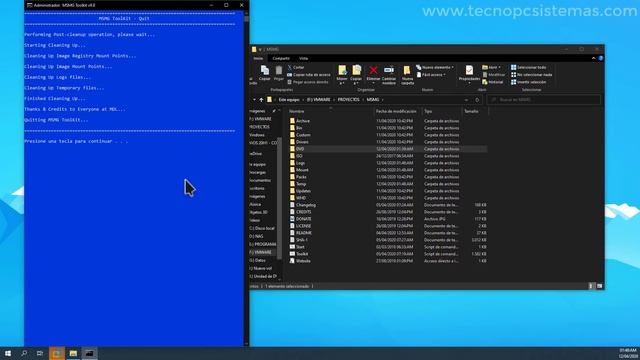Image resolution: width=640 pixels, height=360 pixels.
Task: Click the red Eliminar icon
Action: coord(373,71)
